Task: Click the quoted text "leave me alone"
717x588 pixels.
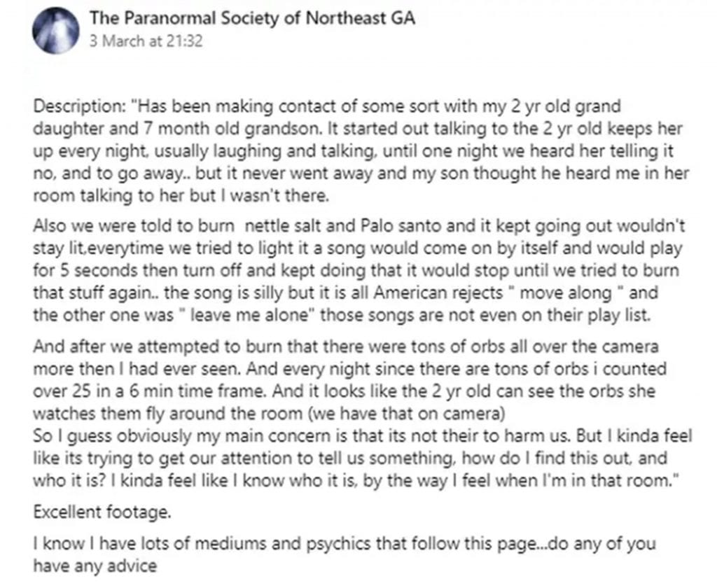Action: pos(249,315)
